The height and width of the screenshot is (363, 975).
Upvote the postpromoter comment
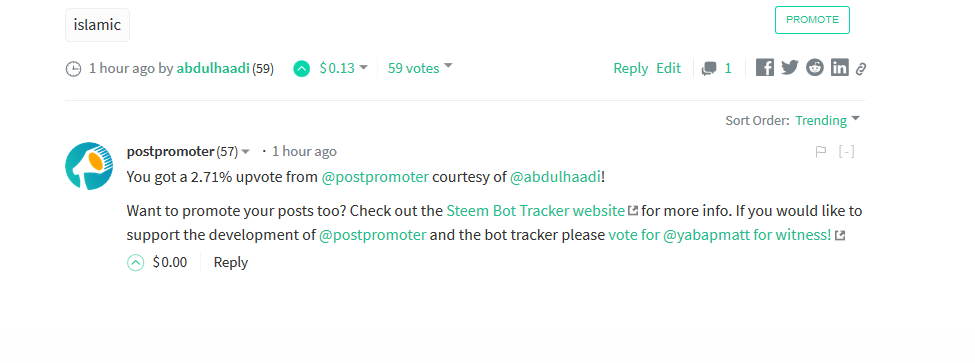click(x=136, y=263)
